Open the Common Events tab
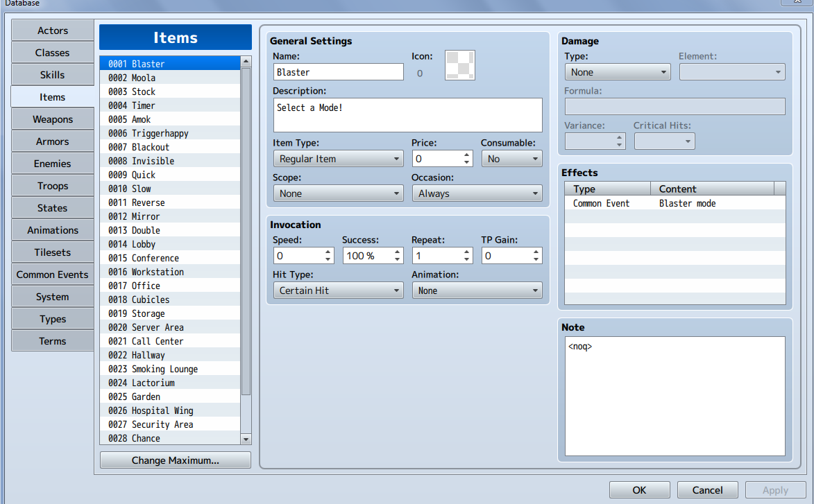 coord(53,275)
